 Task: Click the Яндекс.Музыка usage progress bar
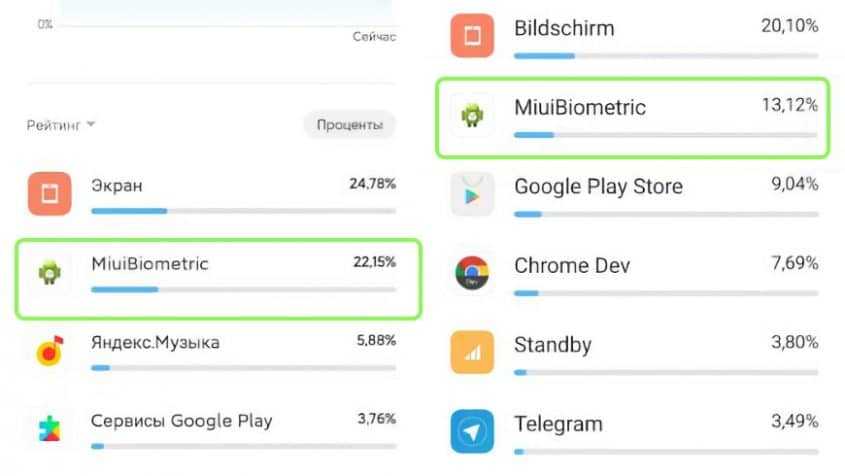(243, 368)
